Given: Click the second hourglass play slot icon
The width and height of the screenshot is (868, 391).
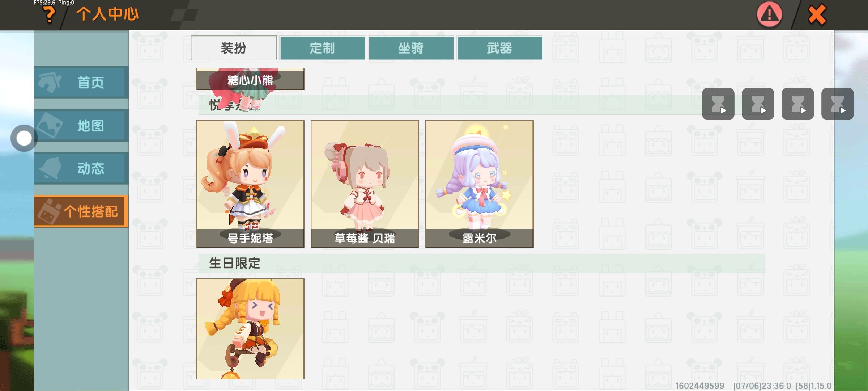Looking at the screenshot, I should 758,104.
